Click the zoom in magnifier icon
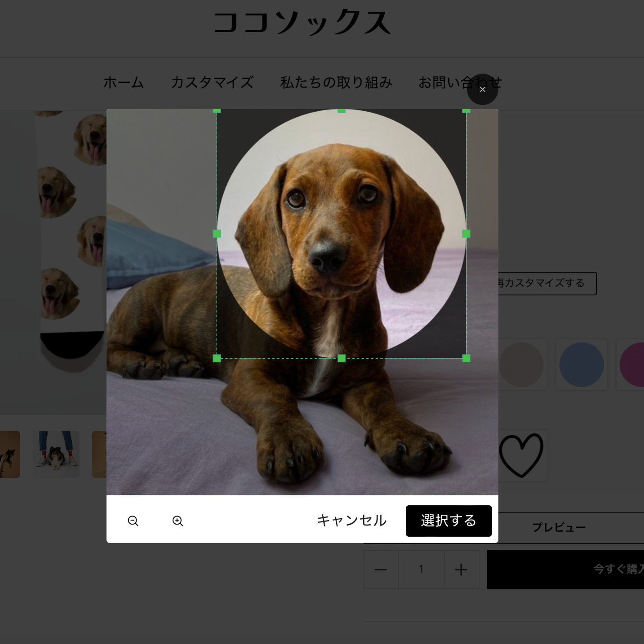Image resolution: width=644 pixels, height=644 pixels. [x=178, y=521]
